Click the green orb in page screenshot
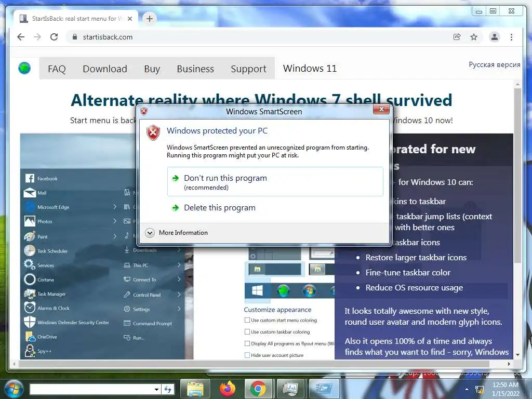This screenshot has height=399, width=532. click(x=283, y=291)
